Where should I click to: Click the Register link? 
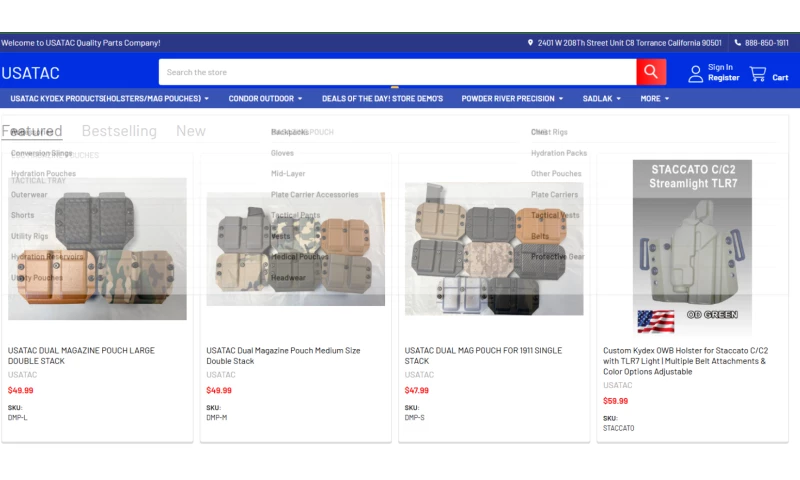pos(724,78)
